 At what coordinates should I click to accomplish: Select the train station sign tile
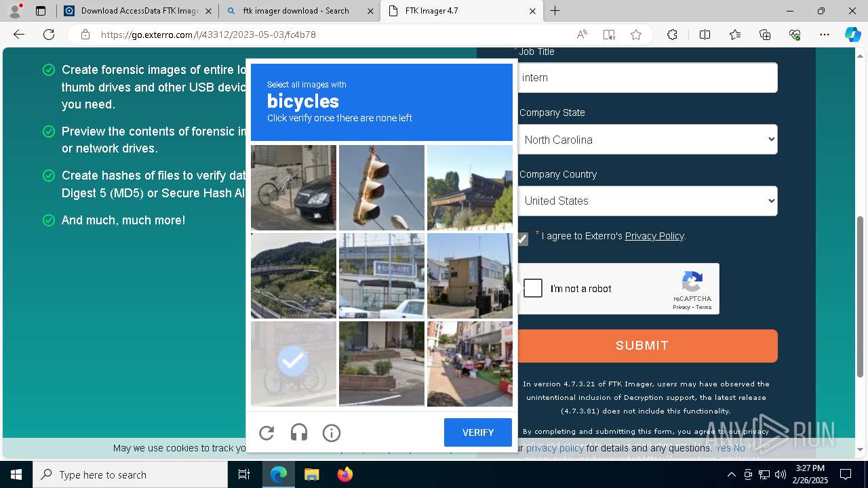pos(382,276)
